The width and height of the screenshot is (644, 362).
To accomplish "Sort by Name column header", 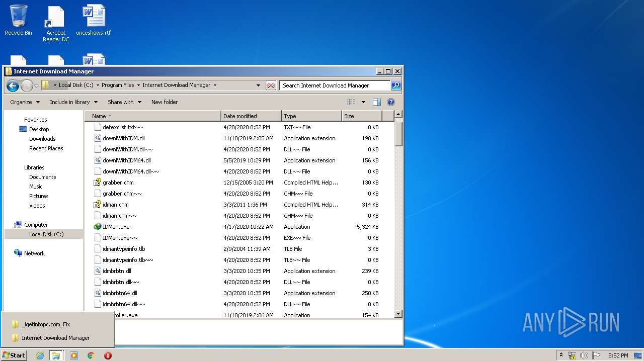I will 153,116.
